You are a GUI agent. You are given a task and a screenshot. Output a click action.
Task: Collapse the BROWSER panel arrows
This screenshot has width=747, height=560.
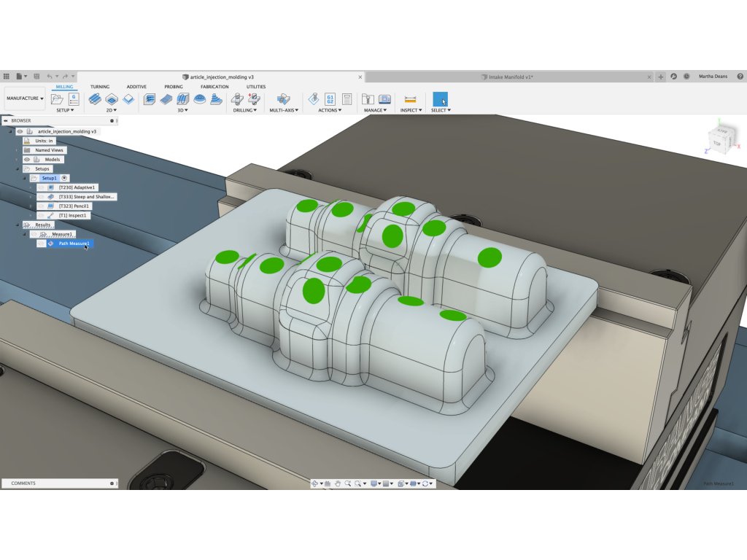pos(5,121)
